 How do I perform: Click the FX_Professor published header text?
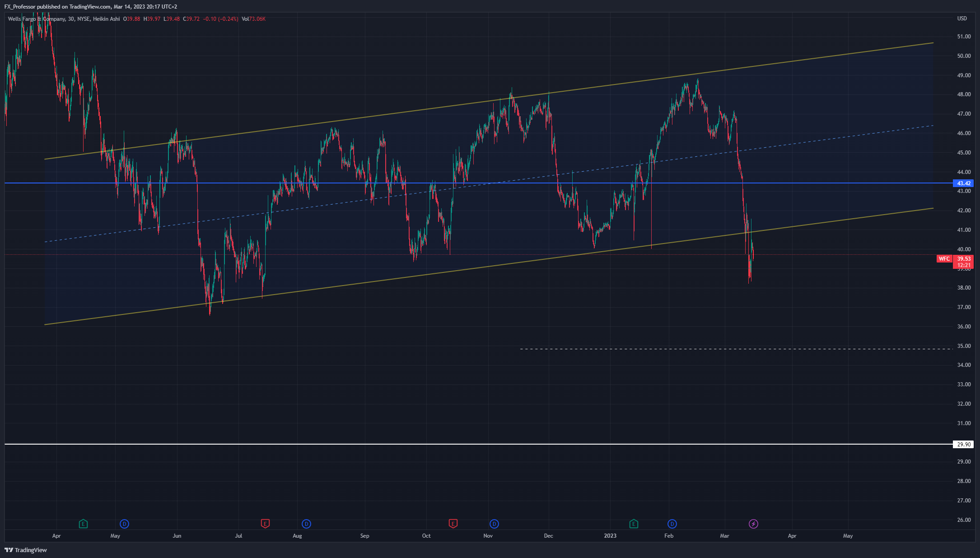click(90, 7)
